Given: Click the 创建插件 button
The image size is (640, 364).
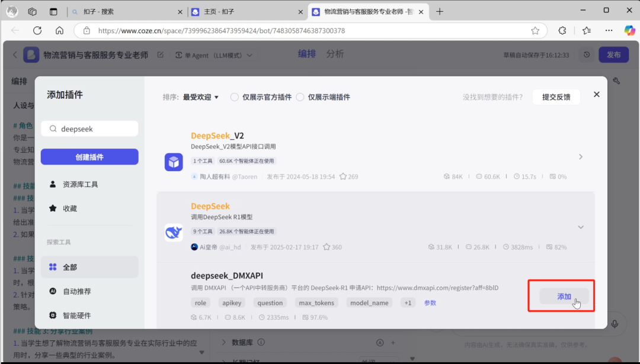Looking at the screenshot, I should click(89, 156).
